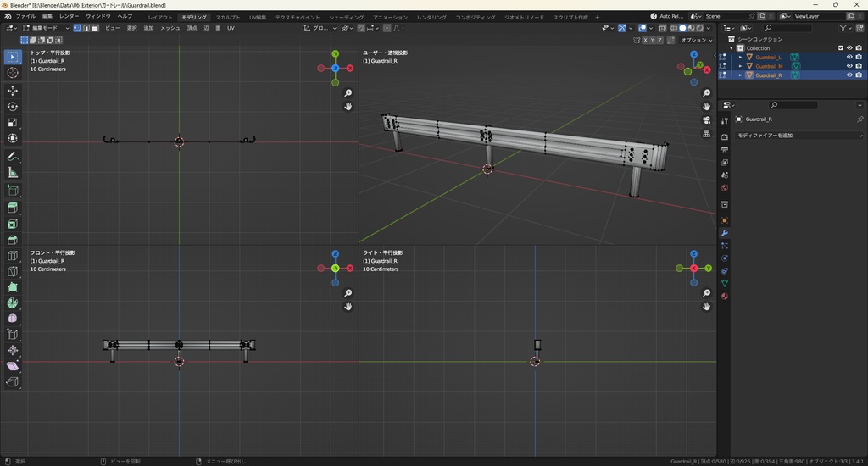Open the オプション popover button

695,40
